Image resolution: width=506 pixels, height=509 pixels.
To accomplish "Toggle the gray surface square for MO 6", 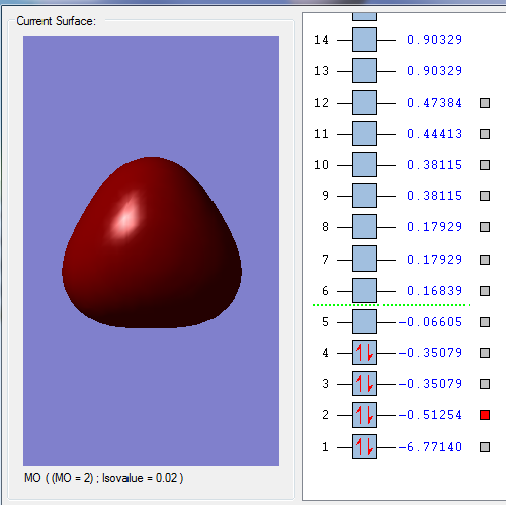I will click(485, 291).
